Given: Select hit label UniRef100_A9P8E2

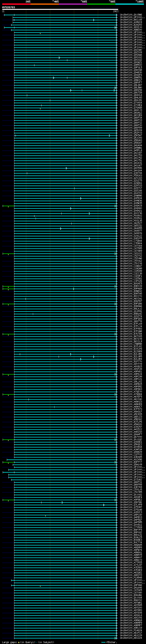Looking at the screenshot, I should point(131,500).
